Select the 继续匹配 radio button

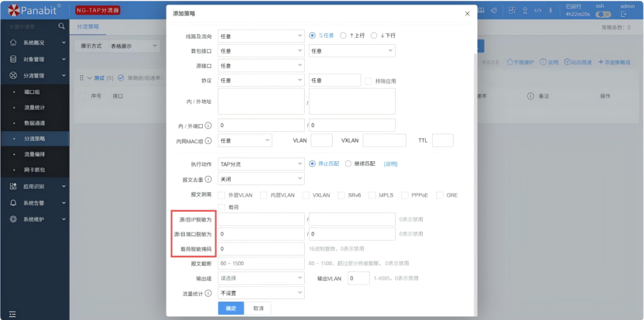[348, 164]
